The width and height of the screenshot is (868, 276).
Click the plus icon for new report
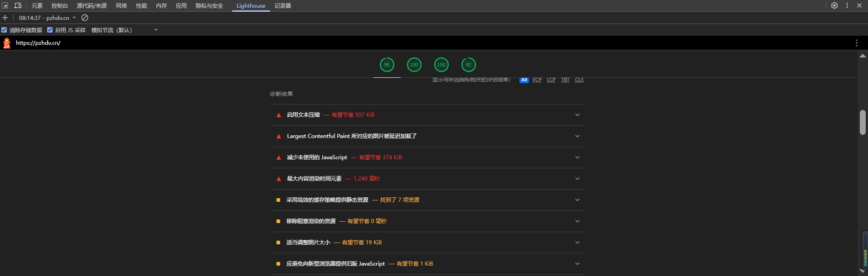[5, 18]
